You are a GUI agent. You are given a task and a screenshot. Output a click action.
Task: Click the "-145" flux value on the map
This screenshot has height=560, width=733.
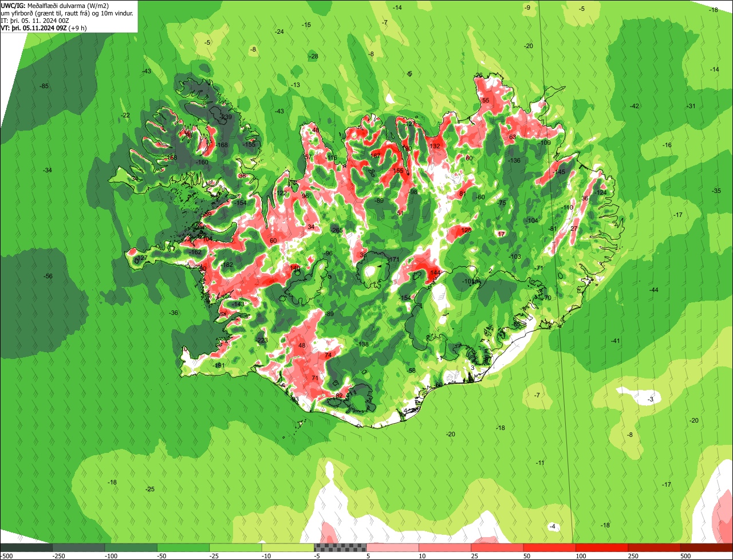[x=559, y=172]
